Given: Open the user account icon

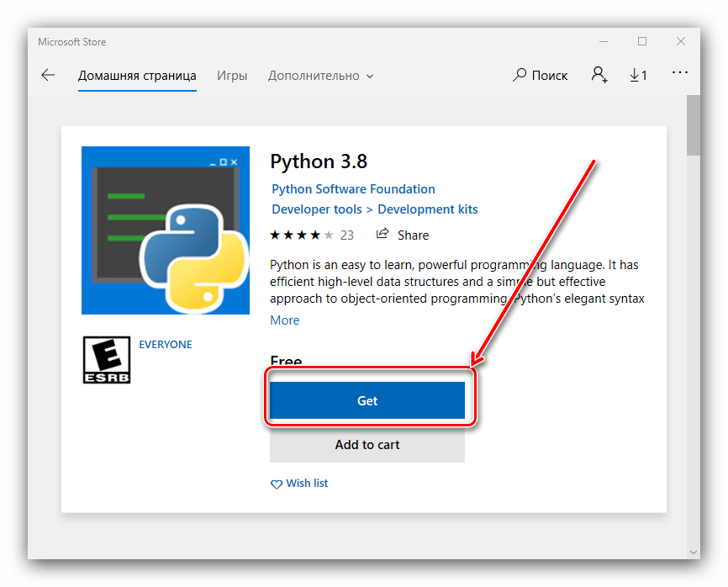Looking at the screenshot, I should [x=599, y=75].
